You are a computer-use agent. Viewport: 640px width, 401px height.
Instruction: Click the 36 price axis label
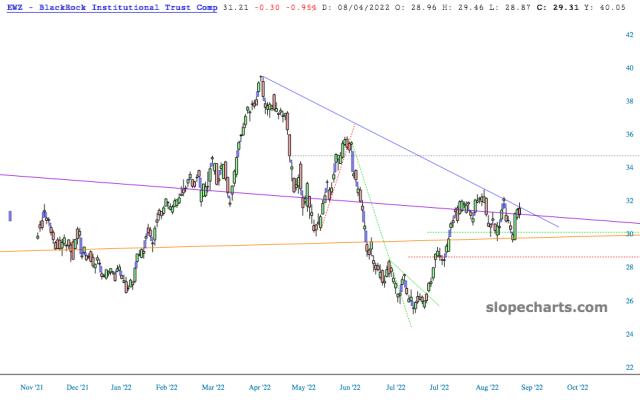coord(629,134)
